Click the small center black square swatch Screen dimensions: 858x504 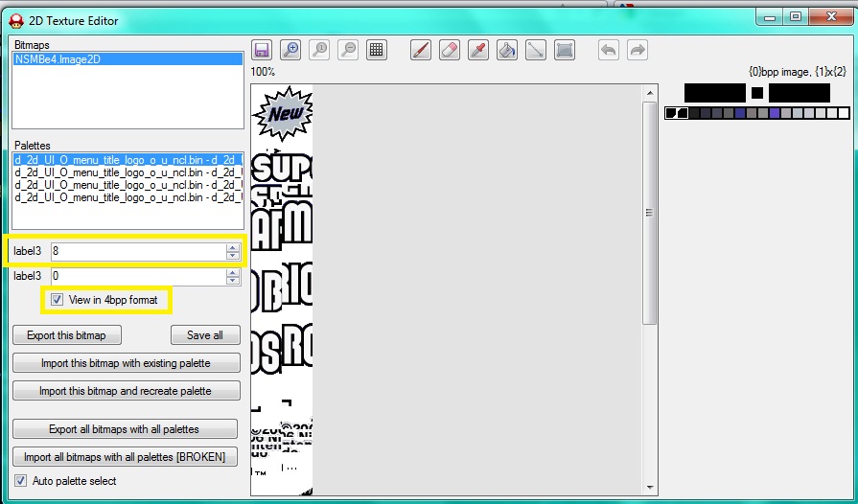coord(757,93)
